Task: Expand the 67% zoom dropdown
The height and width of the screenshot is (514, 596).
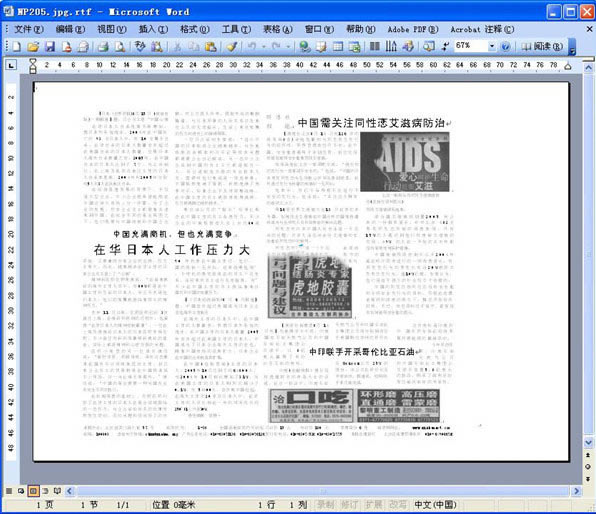Action: [491, 46]
